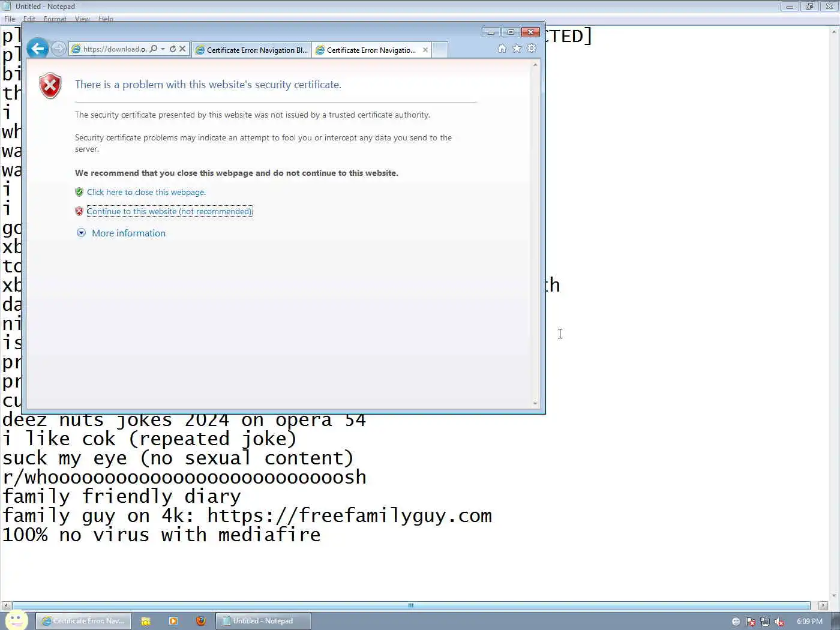Switch to 'Untitled - Notepad' taskbar button
840x630 pixels.
(x=263, y=621)
